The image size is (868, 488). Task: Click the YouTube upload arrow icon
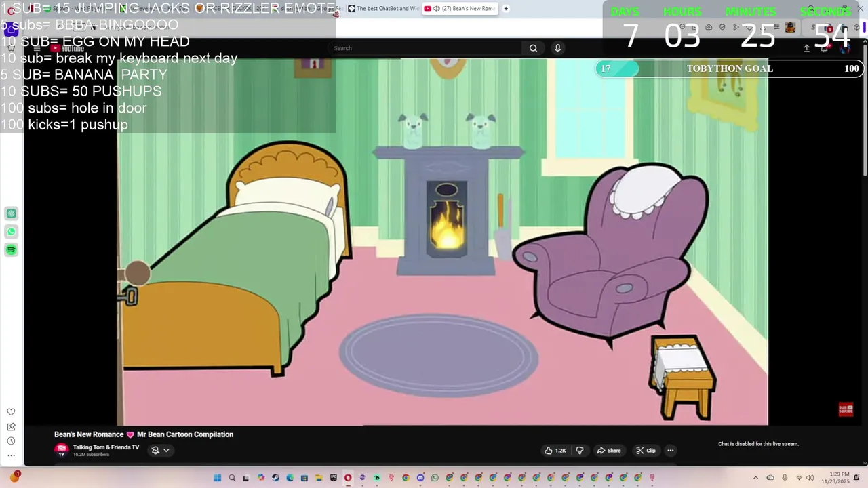(806, 48)
